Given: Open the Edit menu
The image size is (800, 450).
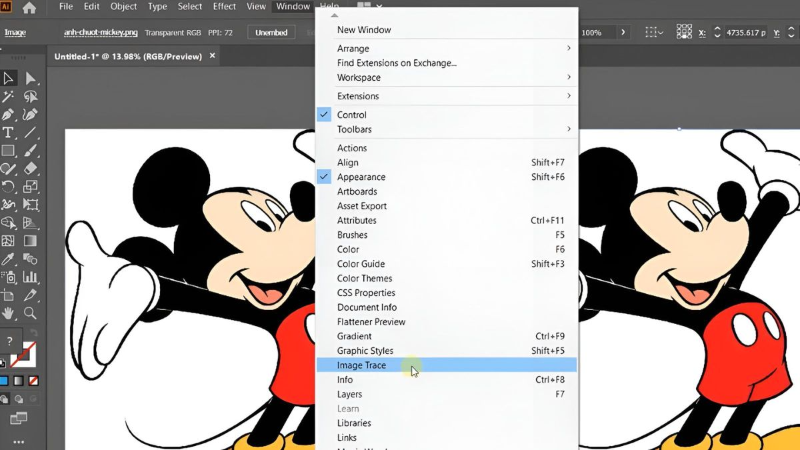Looking at the screenshot, I should coord(91,7).
